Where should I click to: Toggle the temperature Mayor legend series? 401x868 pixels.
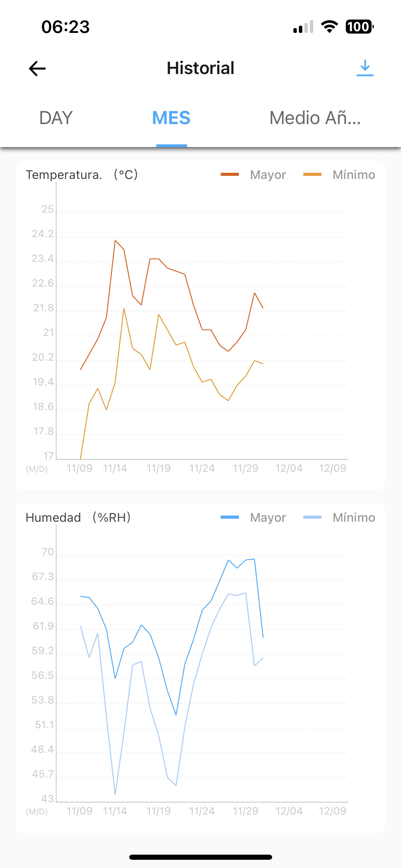point(253,174)
